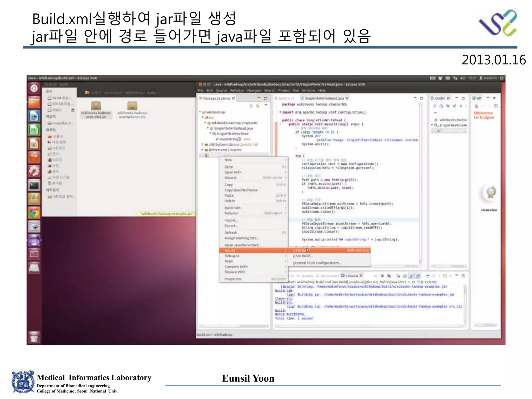Collapse the src folder node
This screenshot has height=399, width=532.
coord(202,117)
